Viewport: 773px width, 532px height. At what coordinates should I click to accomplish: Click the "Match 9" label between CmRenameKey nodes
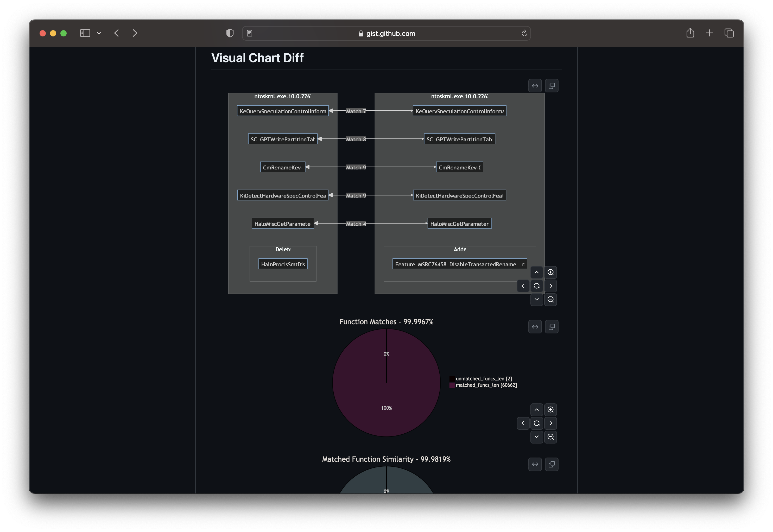coord(356,167)
